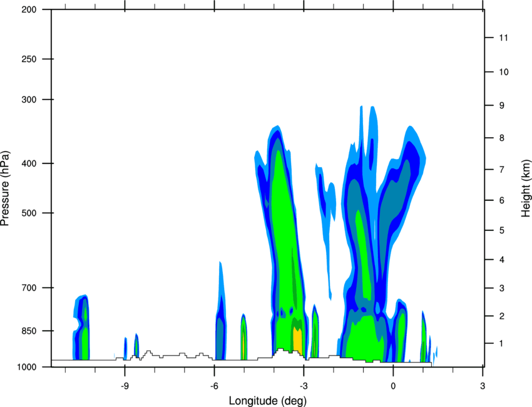The width and height of the screenshot is (532, 407).
Task: Click the -6 longitude tick label
Action: pos(214,386)
